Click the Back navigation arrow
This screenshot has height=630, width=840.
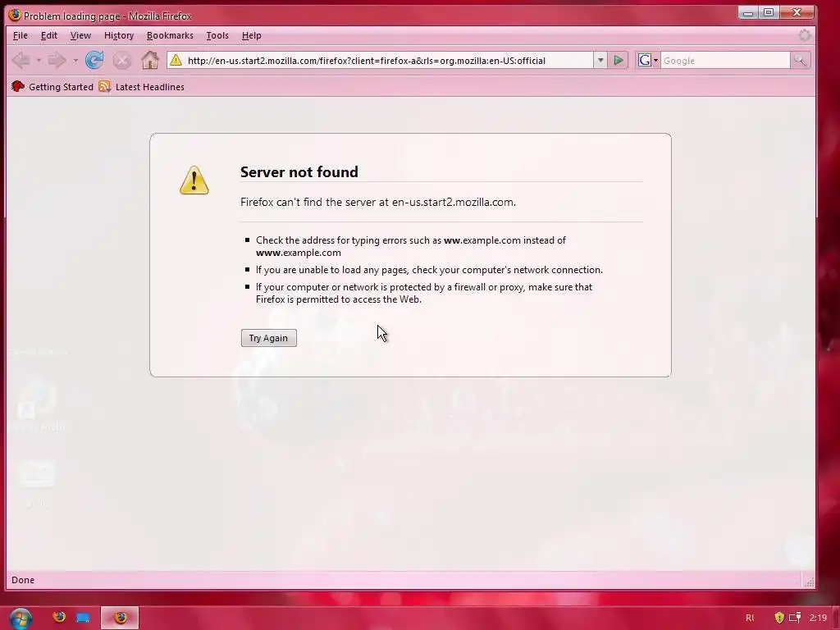pos(21,61)
